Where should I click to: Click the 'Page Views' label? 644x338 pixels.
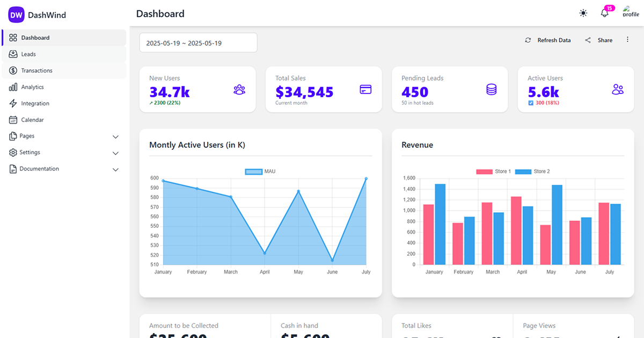pyautogui.click(x=539, y=326)
